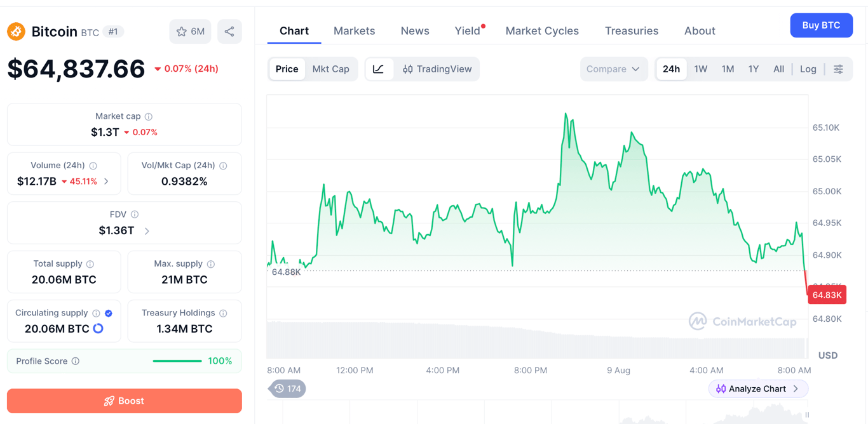Toggle Log scale on chart
The image size is (868, 424).
point(808,69)
